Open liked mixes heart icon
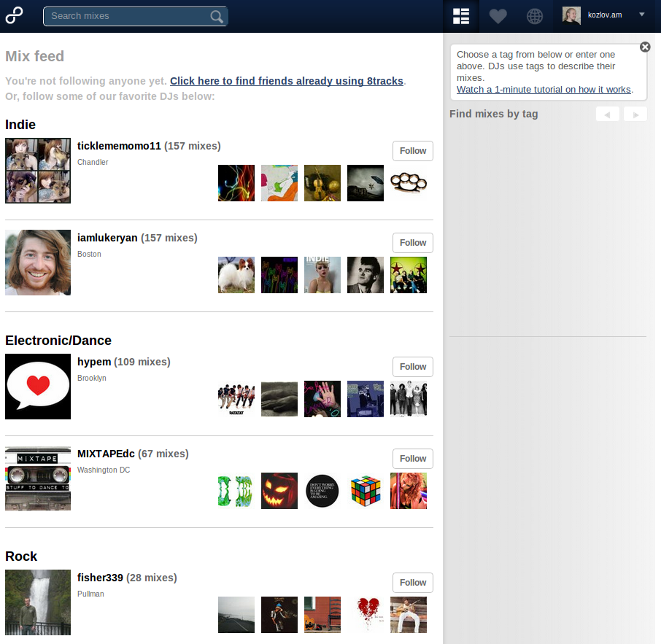Image resolution: width=661 pixels, height=644 pixels. pos(498,16)
